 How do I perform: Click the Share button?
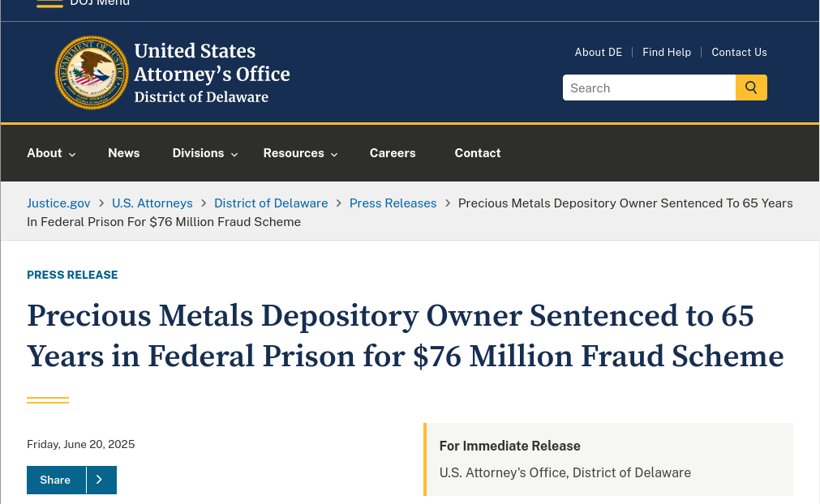[x=56, y=480]
